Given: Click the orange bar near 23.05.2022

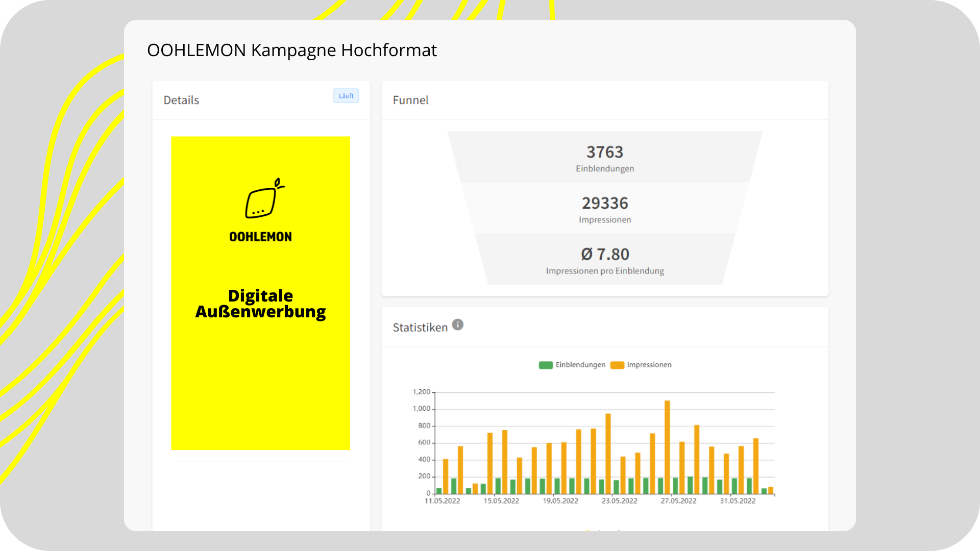Looking at the screenshot, I should coord(608,453).
